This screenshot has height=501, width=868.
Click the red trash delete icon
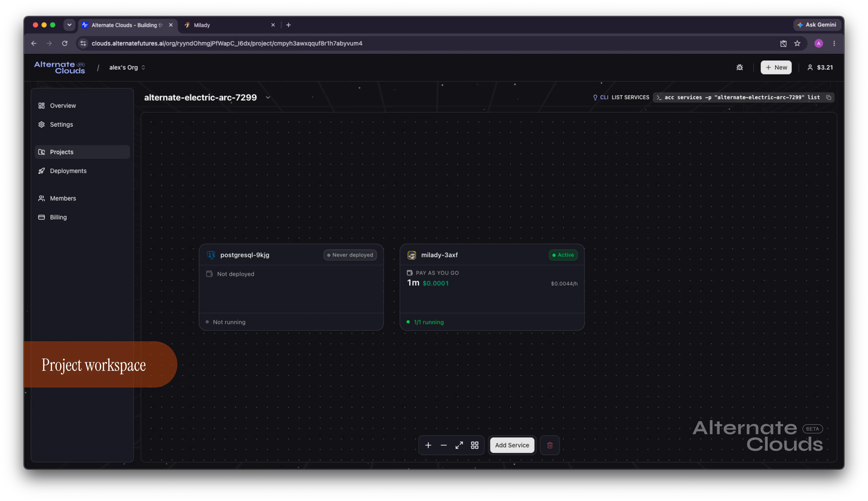tap(549, 445)
